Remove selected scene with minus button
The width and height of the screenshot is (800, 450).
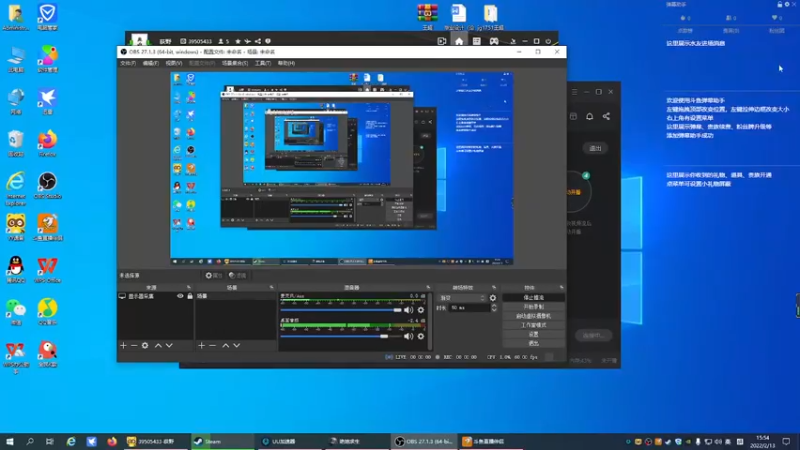(212, 345)
